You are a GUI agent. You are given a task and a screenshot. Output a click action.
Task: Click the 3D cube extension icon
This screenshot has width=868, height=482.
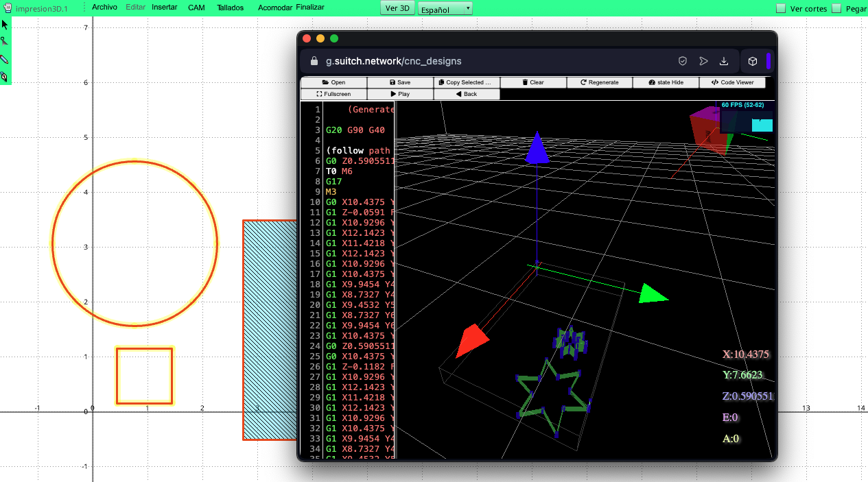[x=752, y=61]
